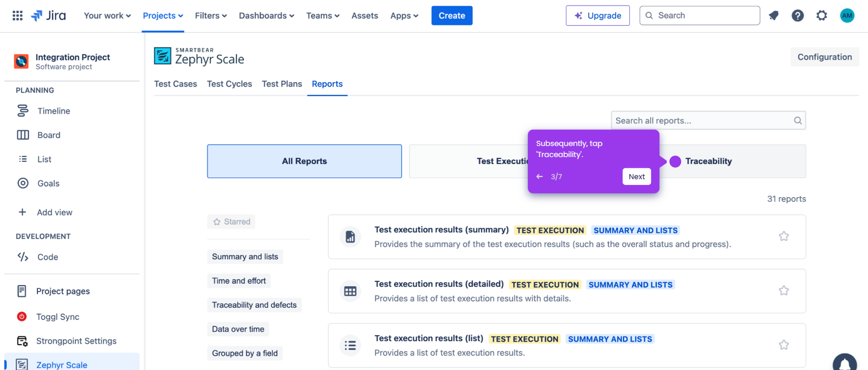Click the list report icon
The width and height of the screenshot is (868, 370).
tap(350, 346)
